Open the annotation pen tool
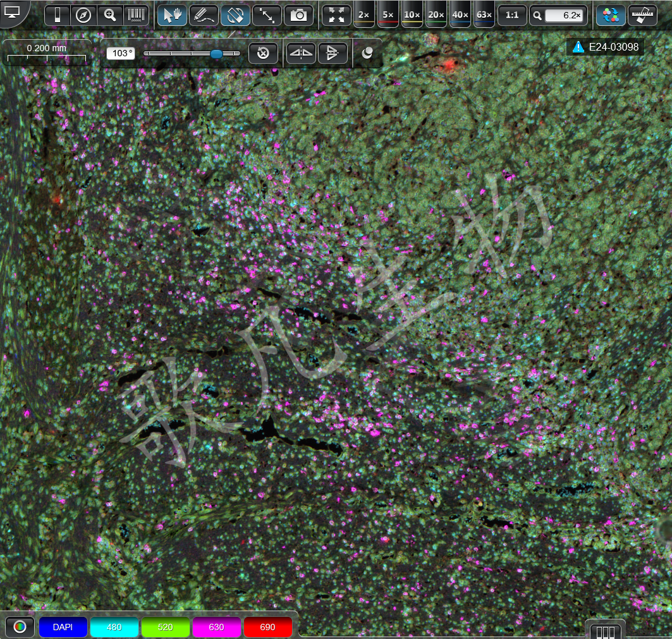The image size is (672, 639). [x=204, y=15]
